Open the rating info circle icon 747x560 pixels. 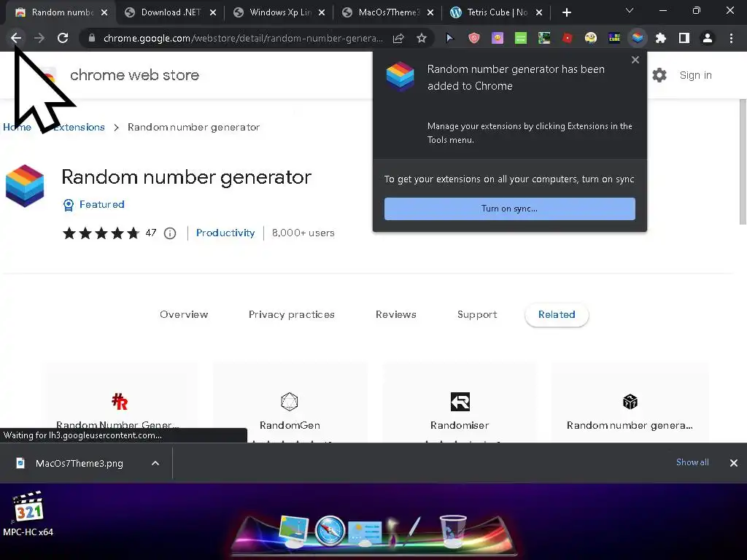[x=170, y=233]
